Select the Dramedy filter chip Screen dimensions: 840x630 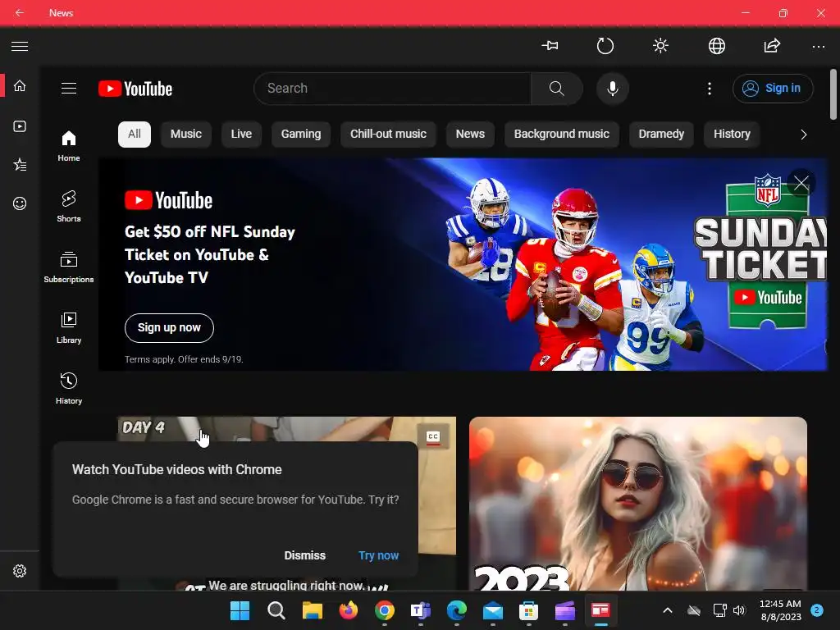pyautogui.click(x=661, y=134)
